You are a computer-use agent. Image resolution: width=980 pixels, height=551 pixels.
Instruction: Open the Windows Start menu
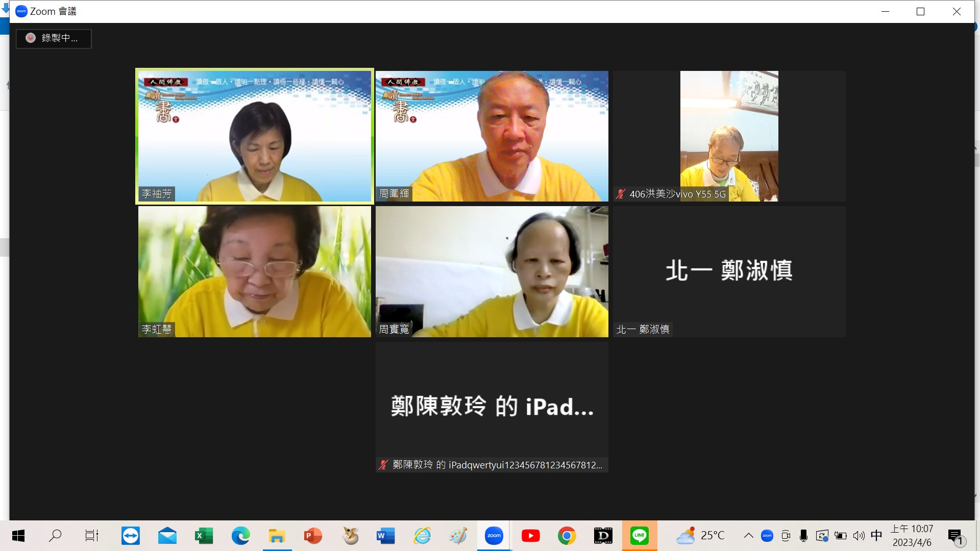(x=18, y=536)
